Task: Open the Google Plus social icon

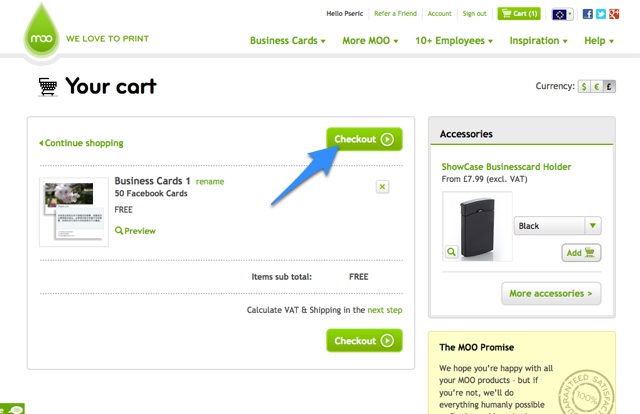Action: (x=614, y=14)
